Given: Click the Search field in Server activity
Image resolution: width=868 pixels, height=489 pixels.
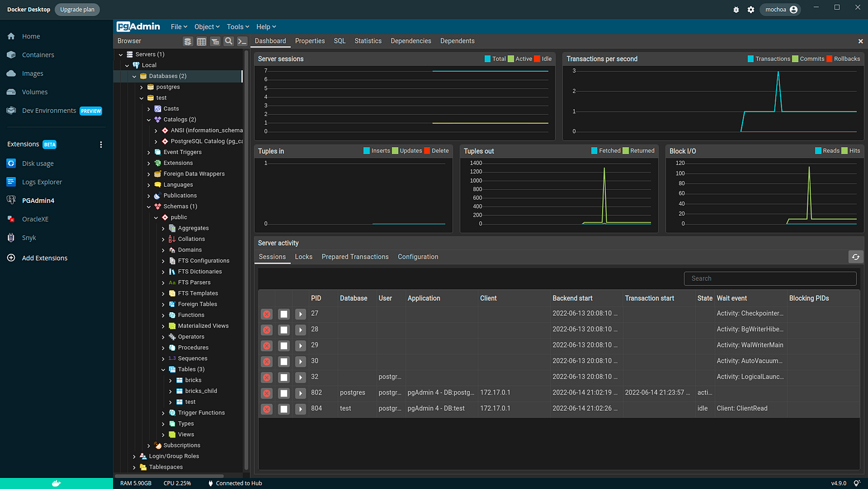Looking at the screenshot, I should [769, 278].
